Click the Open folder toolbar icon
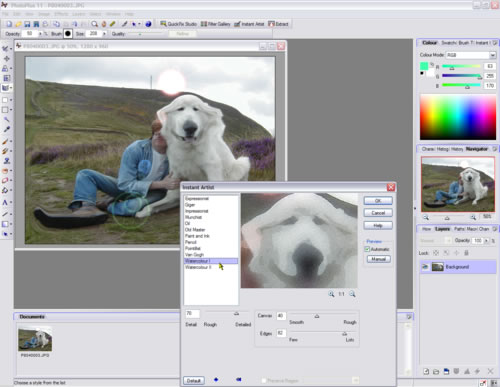This screenshot has width=500, height=387. 18,24
